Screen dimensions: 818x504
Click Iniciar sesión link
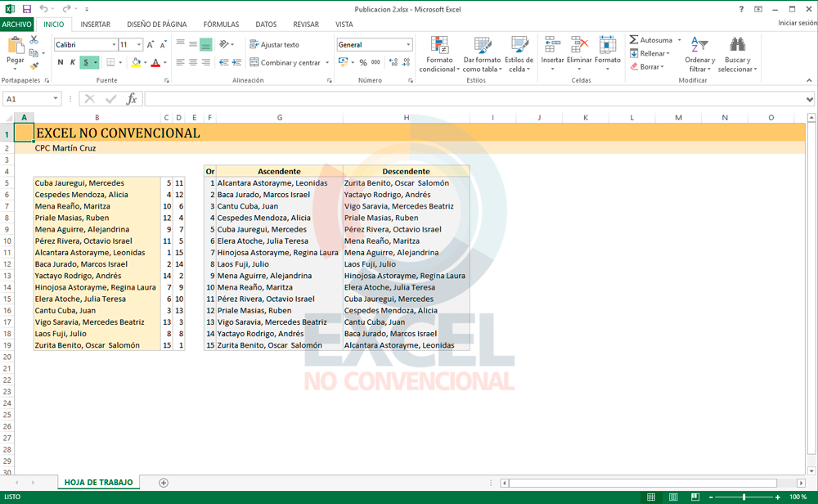[x=796, y=24]
